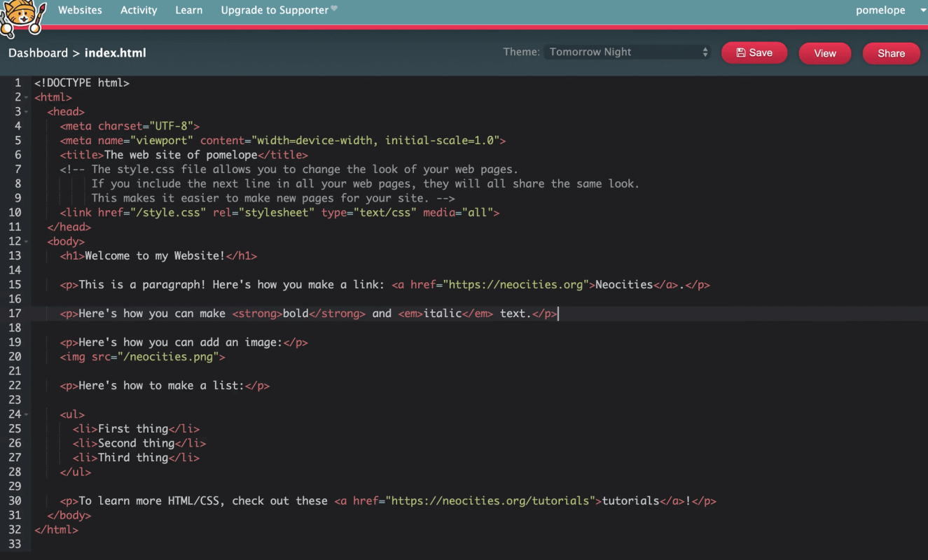Collapse the ul list fold on line 24

pos(27,414)
